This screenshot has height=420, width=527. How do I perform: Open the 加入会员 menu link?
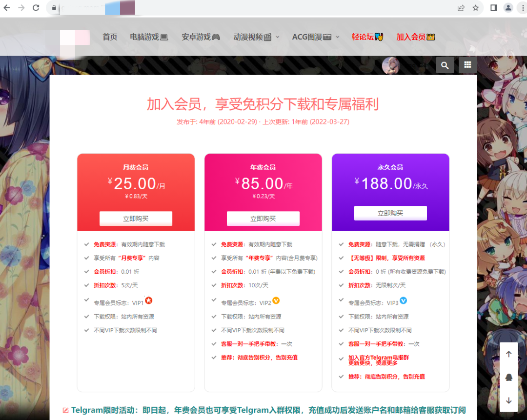coord(415,37)
